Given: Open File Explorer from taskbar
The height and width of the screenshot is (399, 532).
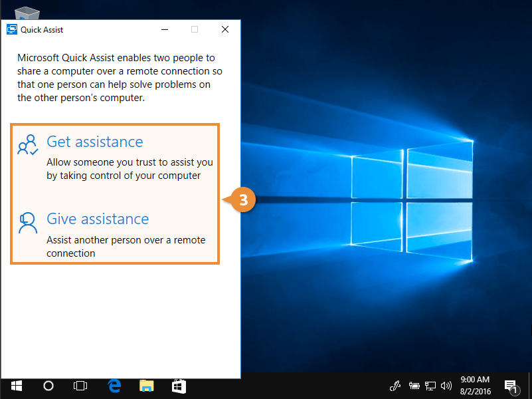Looking at the screenshot, I should point(147,386).
